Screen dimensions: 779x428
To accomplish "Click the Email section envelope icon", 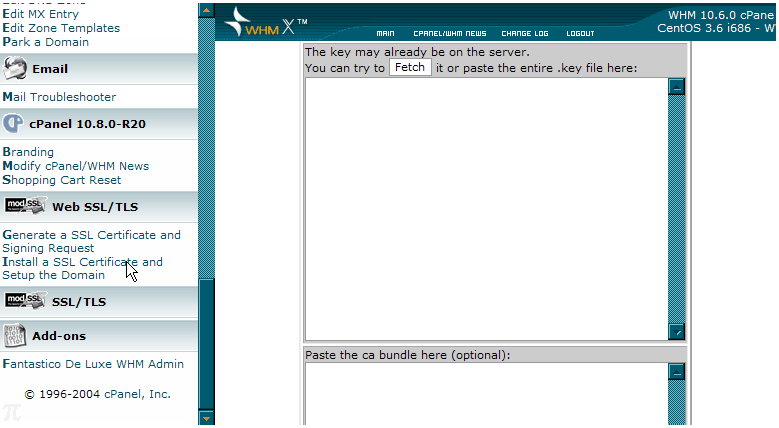I will pos(15,68).
